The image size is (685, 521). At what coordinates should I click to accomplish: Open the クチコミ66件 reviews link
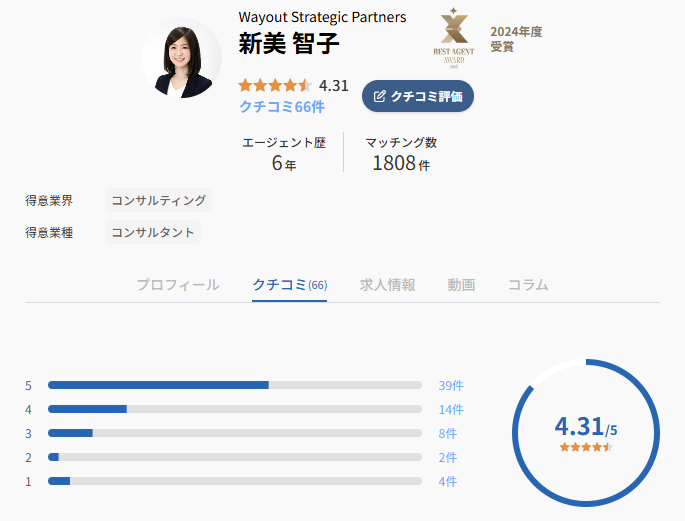(282, 107)
